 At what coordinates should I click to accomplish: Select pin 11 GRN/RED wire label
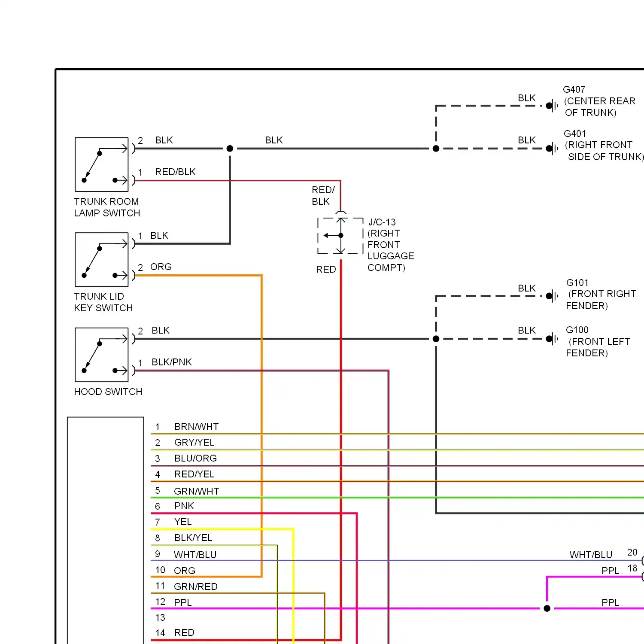[x=196, y=586]
